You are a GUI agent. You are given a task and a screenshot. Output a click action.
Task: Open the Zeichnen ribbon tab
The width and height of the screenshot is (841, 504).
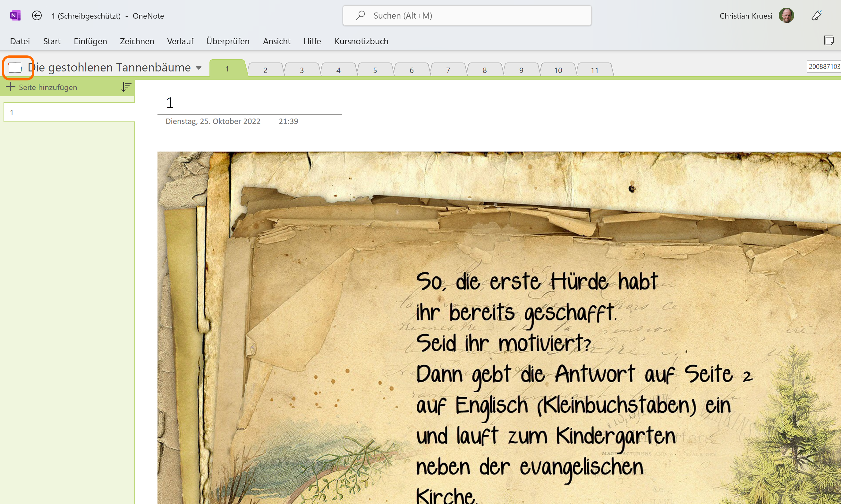137,41
